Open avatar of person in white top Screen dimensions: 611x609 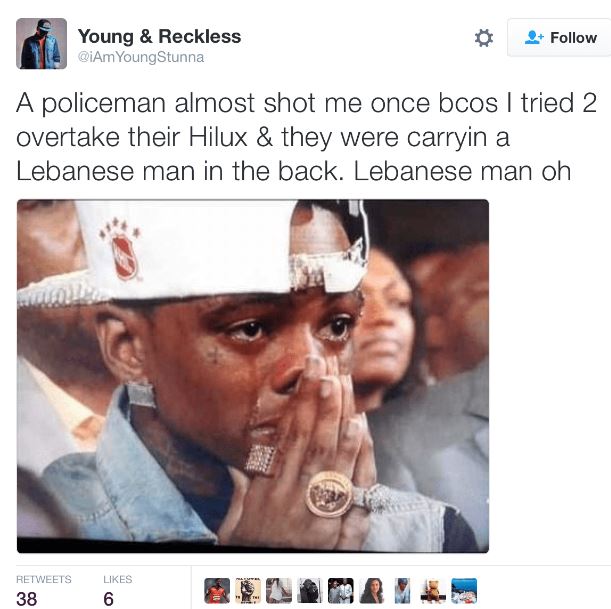pos(279,591)
